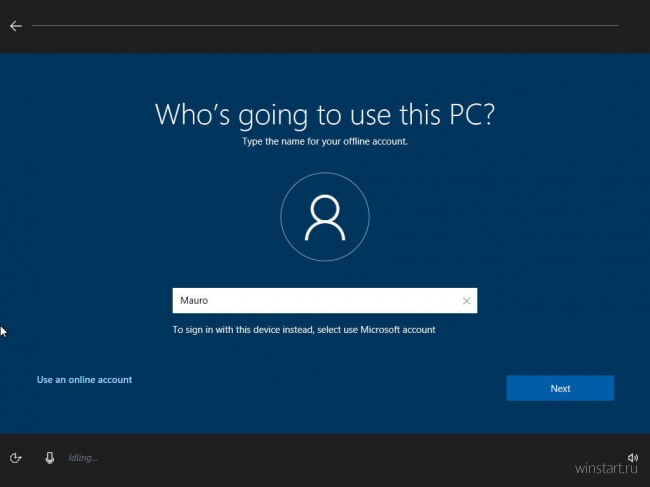Click the user avatar circle

point(325,217)
